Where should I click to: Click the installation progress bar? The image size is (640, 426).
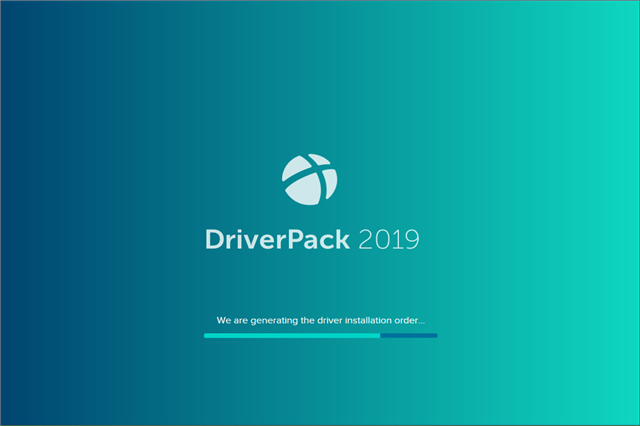pos(321,335)
